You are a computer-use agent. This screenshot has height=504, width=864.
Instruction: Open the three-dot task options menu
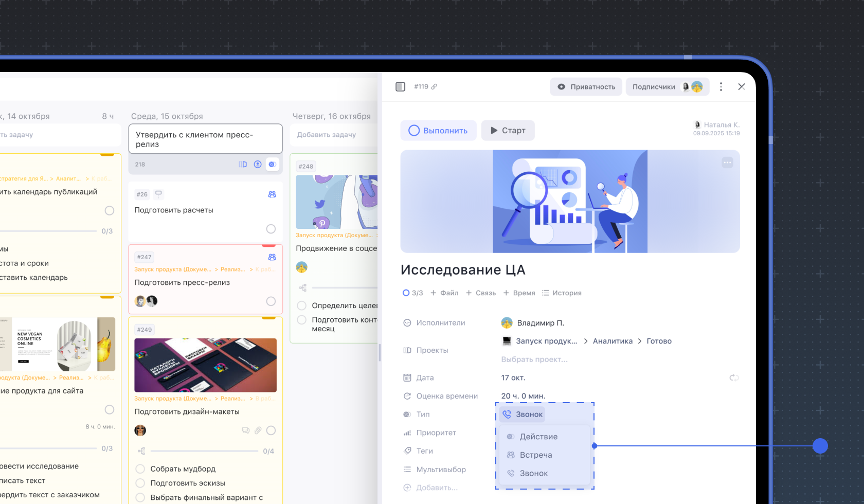(x=721, y=87)
